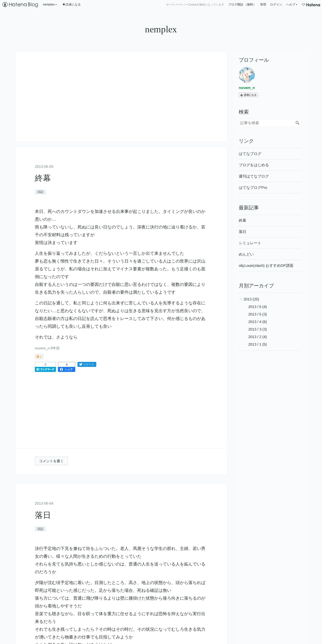Open めんどい in recent articles
The height and width of the screenshot is (644, 322).
(246, 254)
